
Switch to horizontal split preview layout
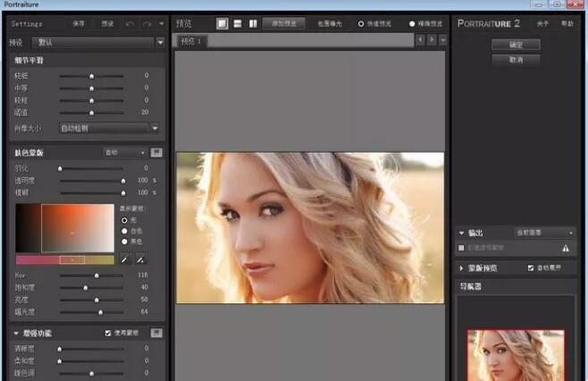237,23
